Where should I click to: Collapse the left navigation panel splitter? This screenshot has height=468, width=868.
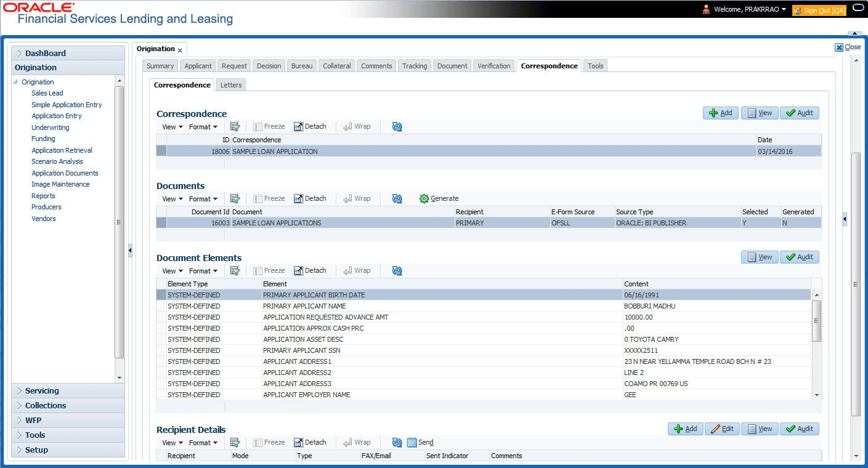[130, 250]
